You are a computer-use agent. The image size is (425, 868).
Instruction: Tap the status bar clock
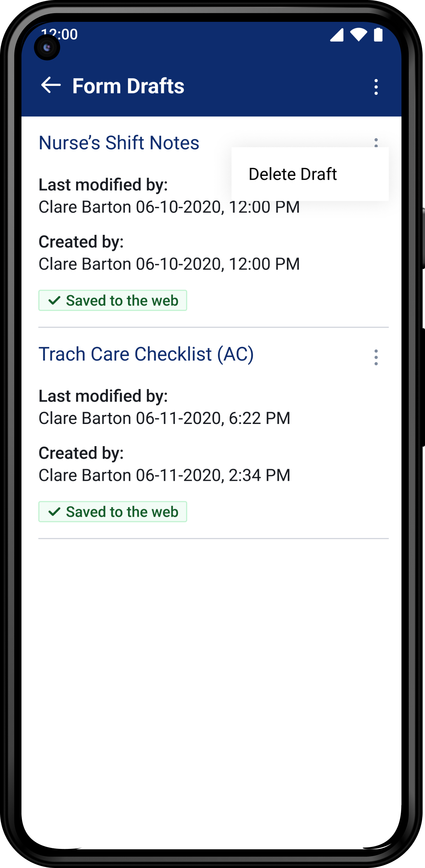(60, 34)
